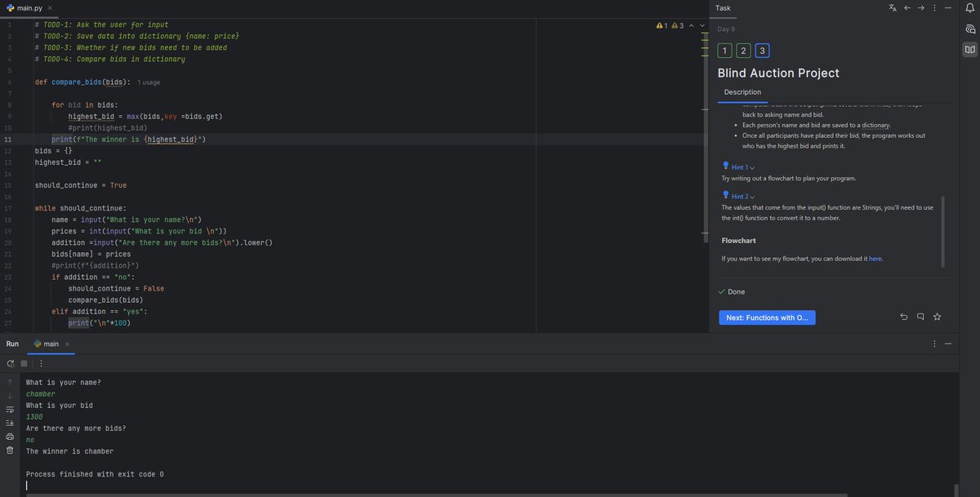The width and height of the screenshot is (980, 497).
Task: Click the 'Flowchart' subheading
Action: [738, 241]
